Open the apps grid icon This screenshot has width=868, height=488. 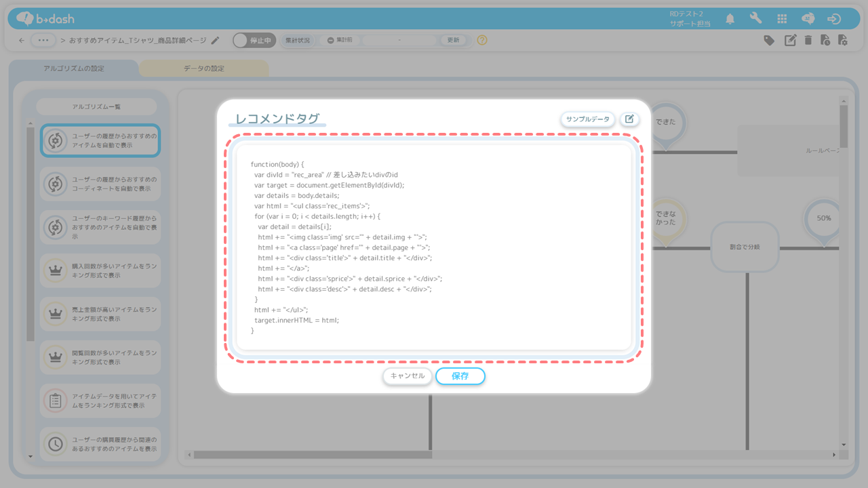[x=782, y=19]
